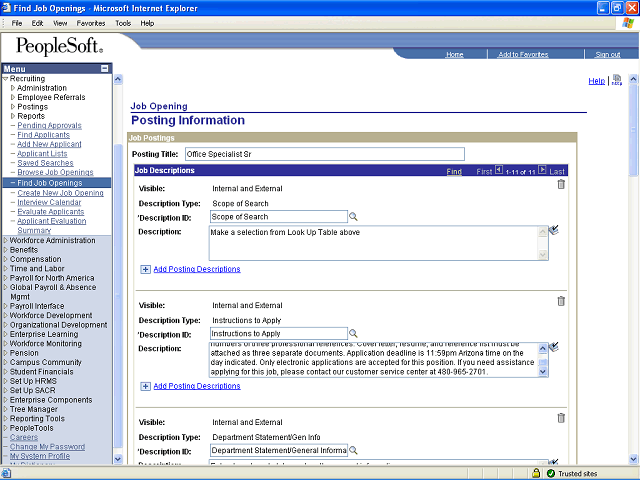Image resolution: width=640 pixels, height=480 pixels.
Task: Open page Help link at top right
Action: click(596, 81)
